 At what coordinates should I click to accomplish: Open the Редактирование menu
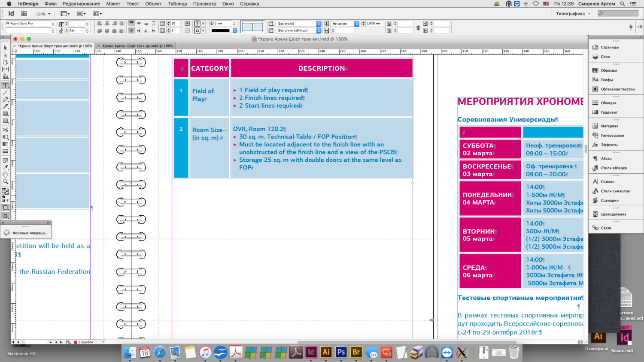point(81,4)
